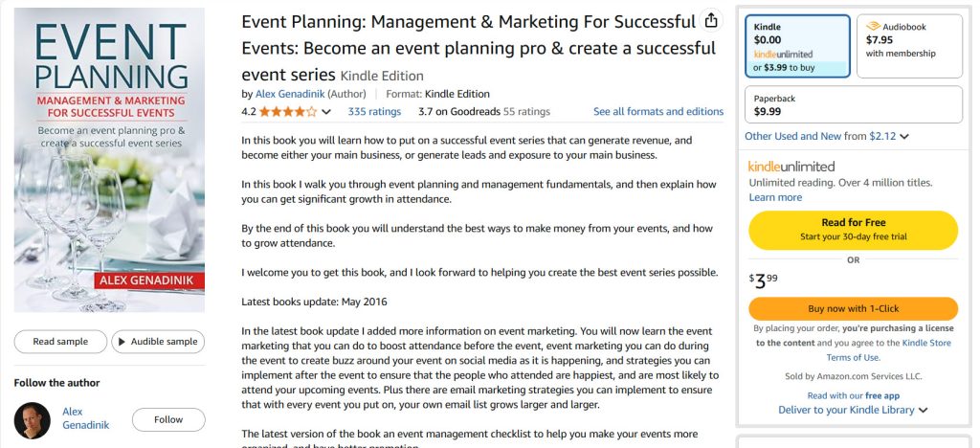Select the Kindle format option
Image resolution: width=980 pixels, height=448 pixels.
pyautogui.click(x=796, y=45)
